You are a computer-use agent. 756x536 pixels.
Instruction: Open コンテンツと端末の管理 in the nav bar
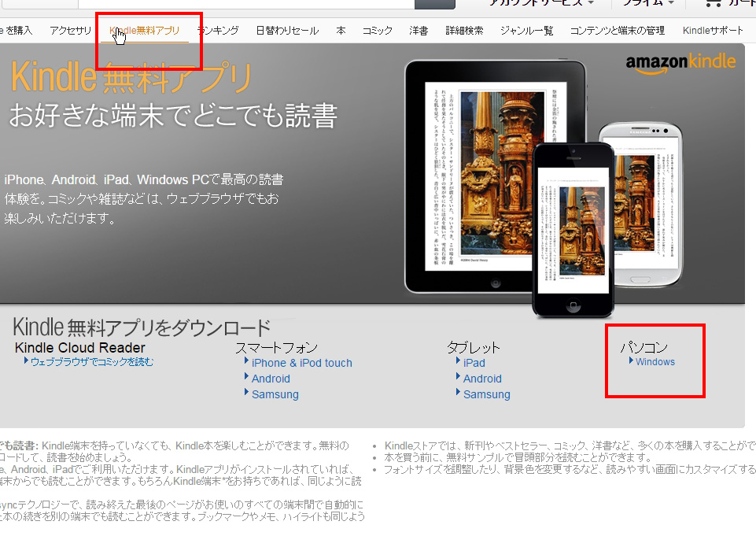point(617,31)
